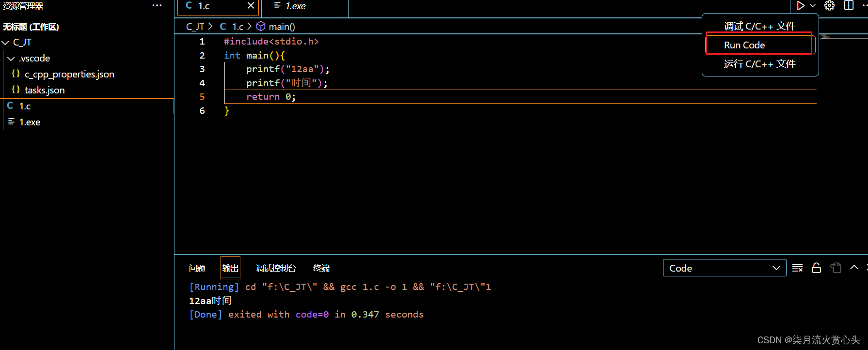Click the closing brace on line 6
Viewport: 868px width, 350px height.
click(x=226, y=111)
